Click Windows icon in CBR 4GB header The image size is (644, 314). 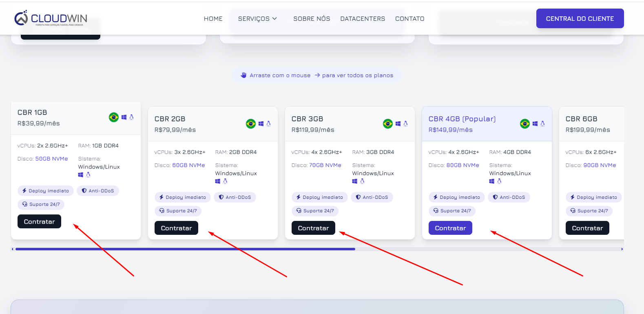click(x=535, y=124)
